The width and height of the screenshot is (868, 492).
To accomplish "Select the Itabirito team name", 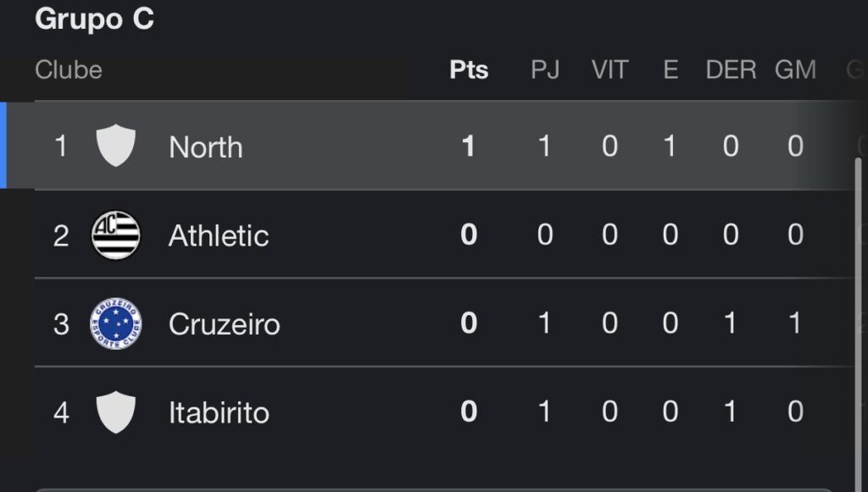I will tap(219, 413).
